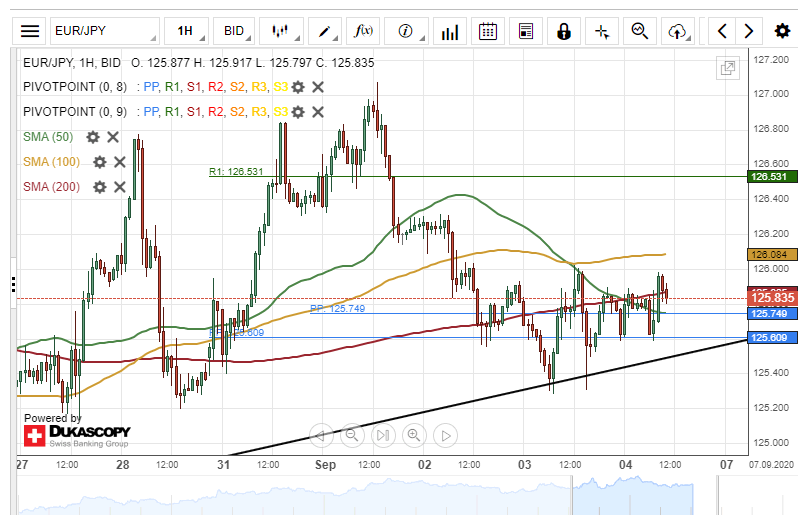
Task: Open the EUR/JPY instrument selector
Action: tap(104, 31)
